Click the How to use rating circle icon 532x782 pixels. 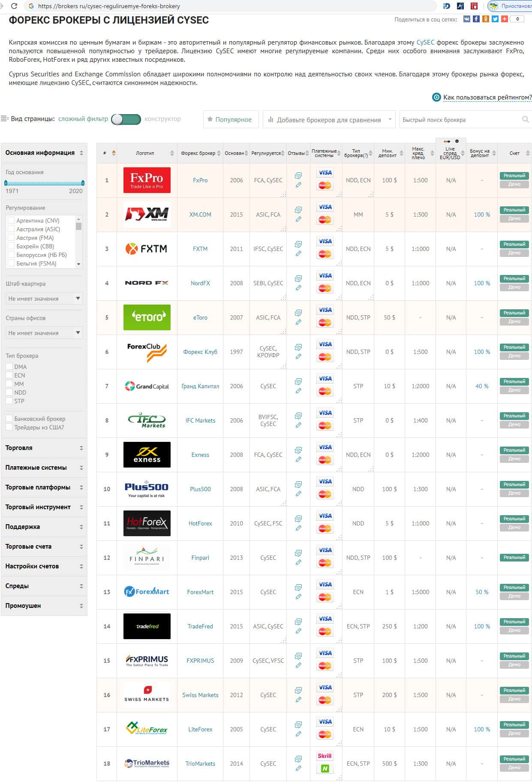(x=436, y=97)
